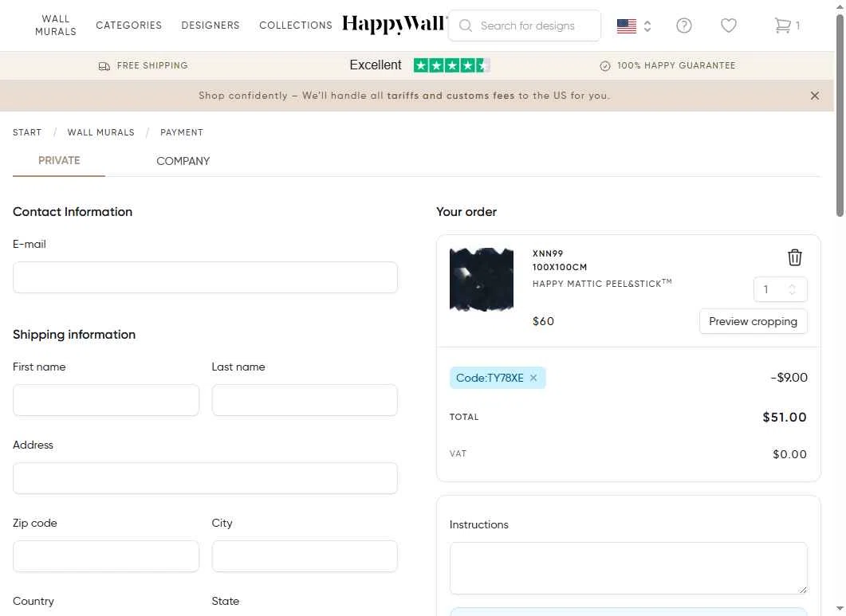Image resolution: width=846 pixels, height=616 pixels.
Task: Click the Your order heading
Action: point(466,212)
